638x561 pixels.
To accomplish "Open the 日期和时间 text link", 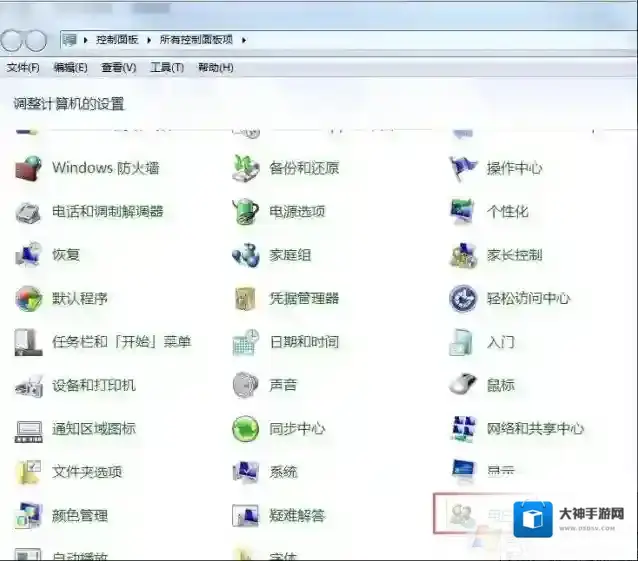I will 304,342.
